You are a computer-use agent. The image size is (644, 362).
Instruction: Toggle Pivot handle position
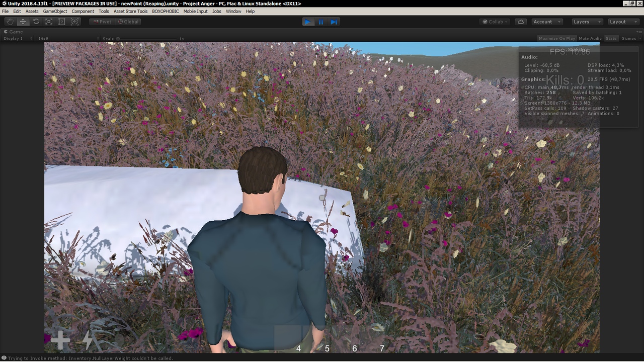click(x=102, y=22)
